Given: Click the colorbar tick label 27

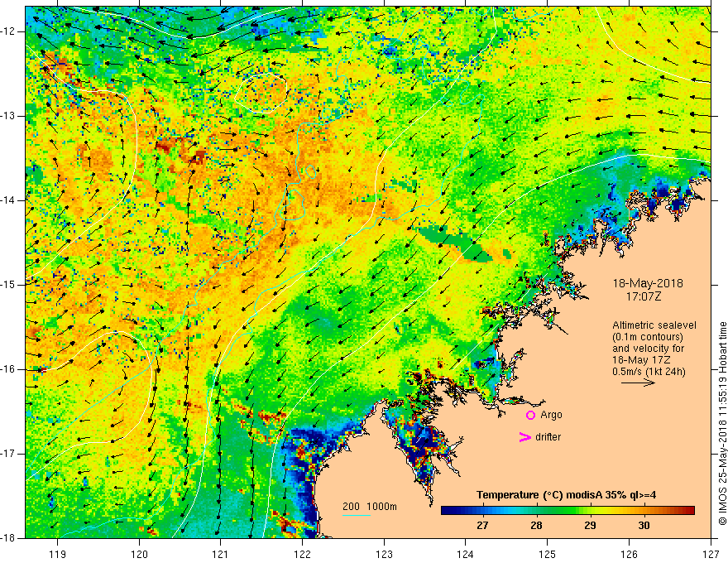Looking at the screenshot, I should (x=482, y=526).
